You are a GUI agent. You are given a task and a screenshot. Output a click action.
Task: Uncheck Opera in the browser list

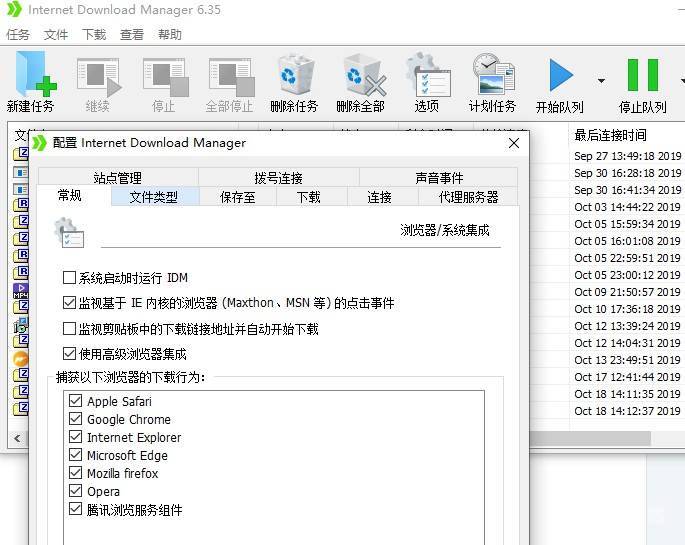click(x=76, y=490)
